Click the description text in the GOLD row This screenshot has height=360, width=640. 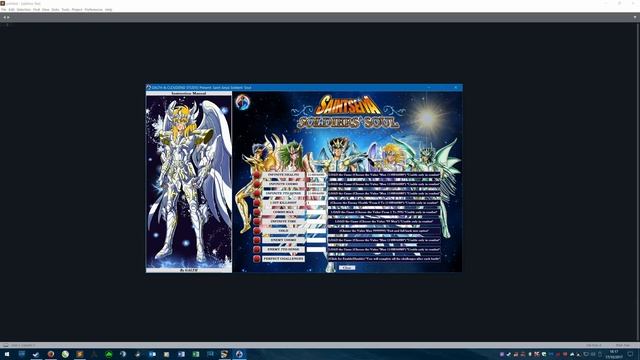tap(384, 231)
